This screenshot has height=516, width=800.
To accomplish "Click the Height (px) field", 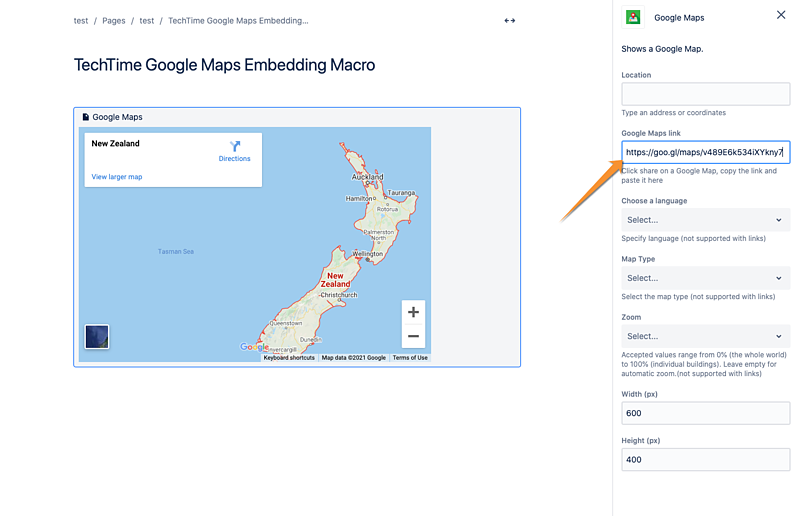I will 705,459.
